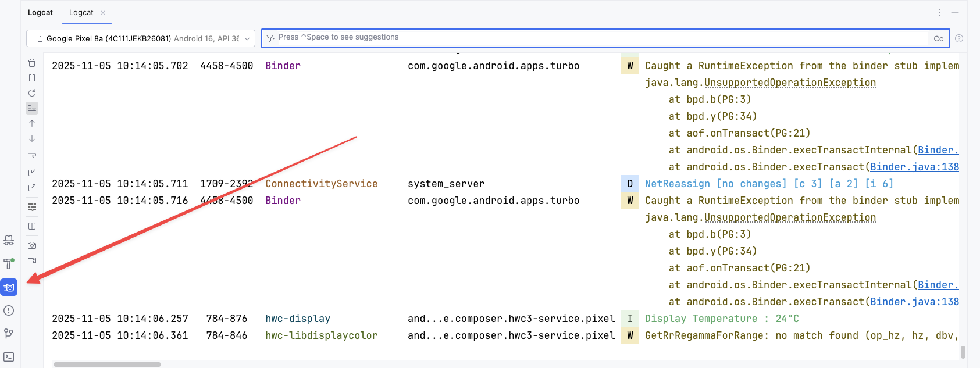Screen dimensions: 980x368
Task: Open the Terminal tool window
Action: (x=9, y=357)
